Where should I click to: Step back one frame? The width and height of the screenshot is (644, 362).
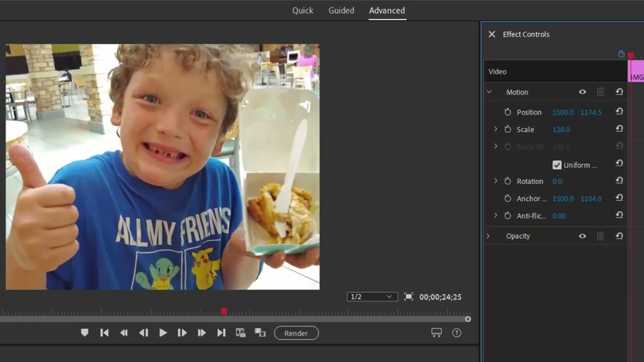[143, 333]
